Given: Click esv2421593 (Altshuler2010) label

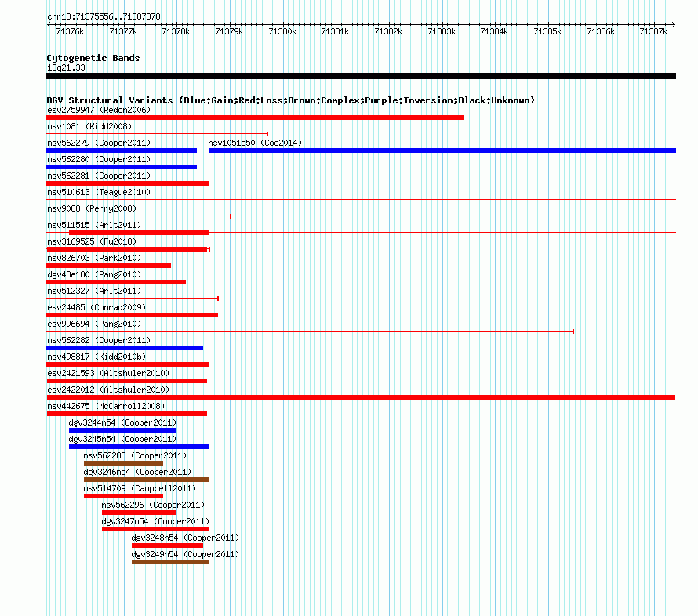Looking at the screenshot, I should [108, 373].
